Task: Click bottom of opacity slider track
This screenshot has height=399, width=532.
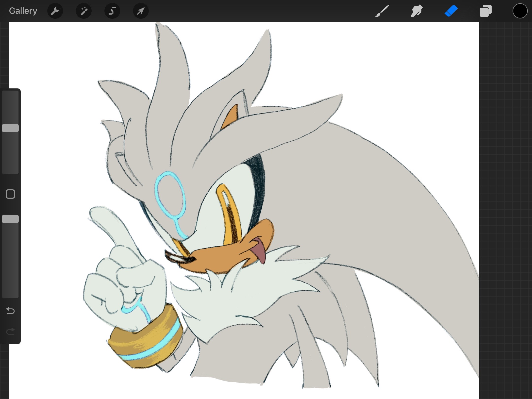Action: (x=10, y=294)
